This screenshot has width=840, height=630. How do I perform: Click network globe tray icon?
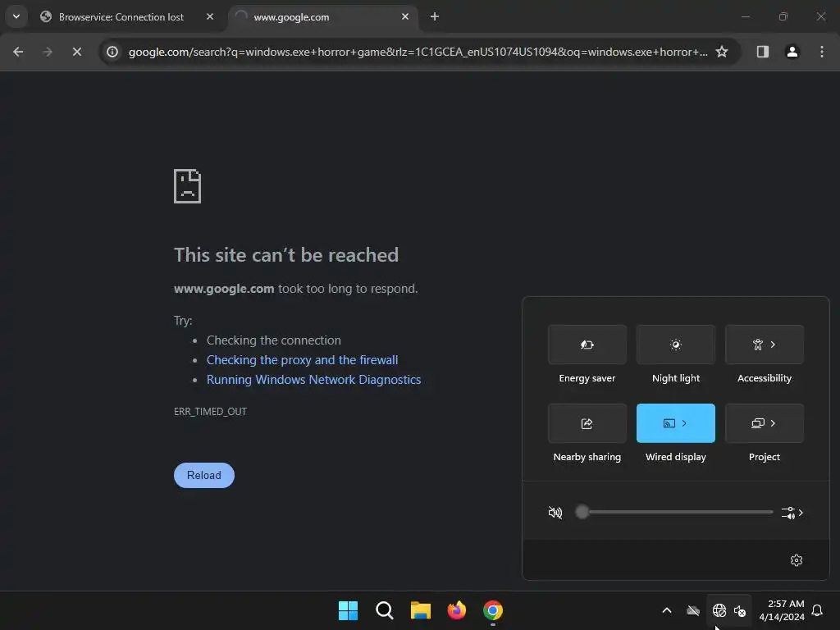719,610
